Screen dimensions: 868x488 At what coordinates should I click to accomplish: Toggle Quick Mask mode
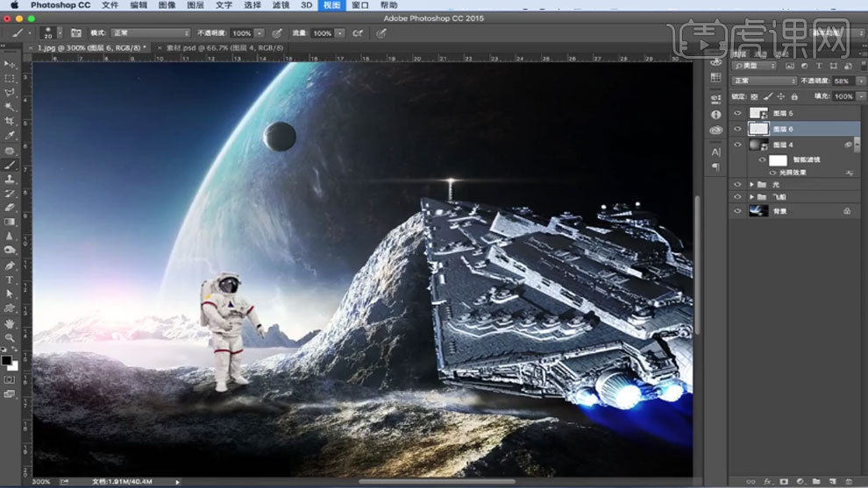[x=10, y=380]
